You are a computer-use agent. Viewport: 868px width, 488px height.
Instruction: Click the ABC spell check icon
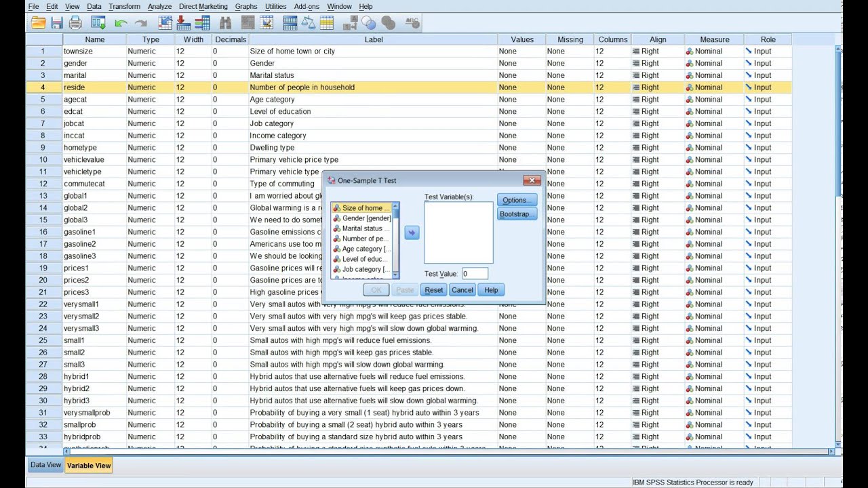point(412,23)
